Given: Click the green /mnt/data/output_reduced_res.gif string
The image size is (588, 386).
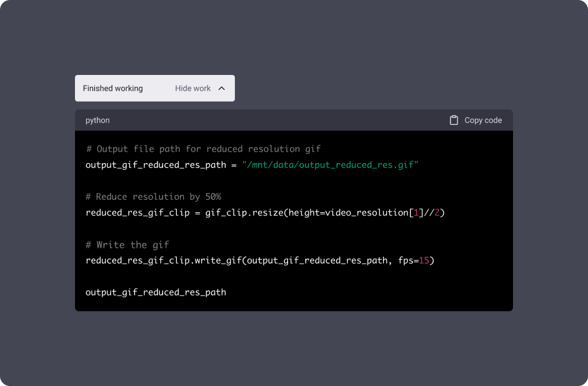Looking at the screenshot, I should [330, 165].
